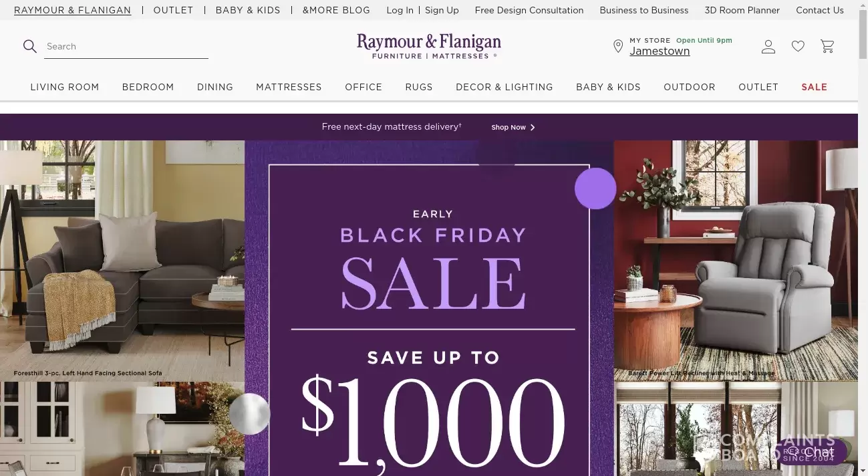Click the store location pin icon
Screen dimensions: 868x476
(618, 46)
